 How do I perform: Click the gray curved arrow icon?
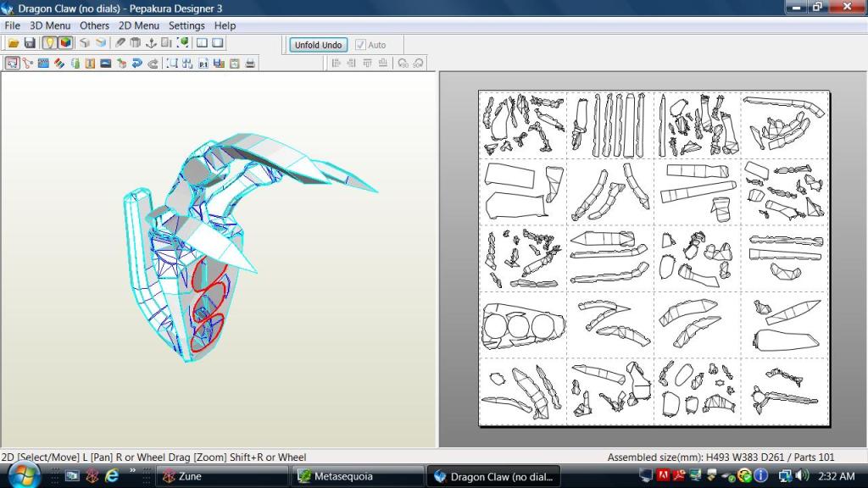click(x=153, y=63)
